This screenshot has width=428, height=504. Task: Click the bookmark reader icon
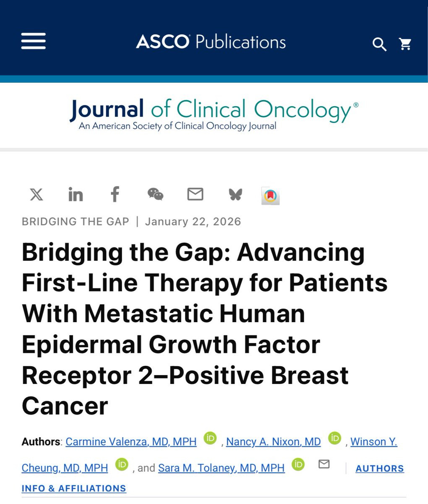click(x=270, y=196)
